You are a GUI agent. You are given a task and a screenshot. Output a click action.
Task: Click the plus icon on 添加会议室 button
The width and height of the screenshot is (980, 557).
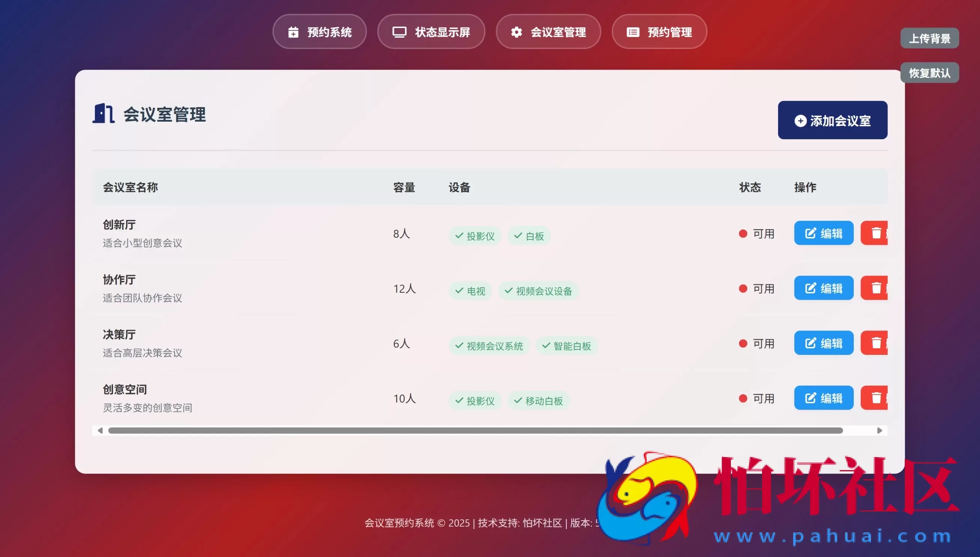801,121
